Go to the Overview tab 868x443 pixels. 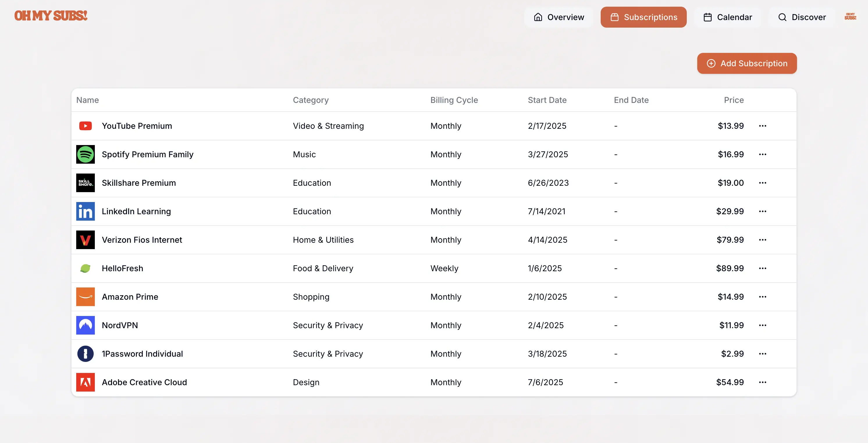point(559,17)
